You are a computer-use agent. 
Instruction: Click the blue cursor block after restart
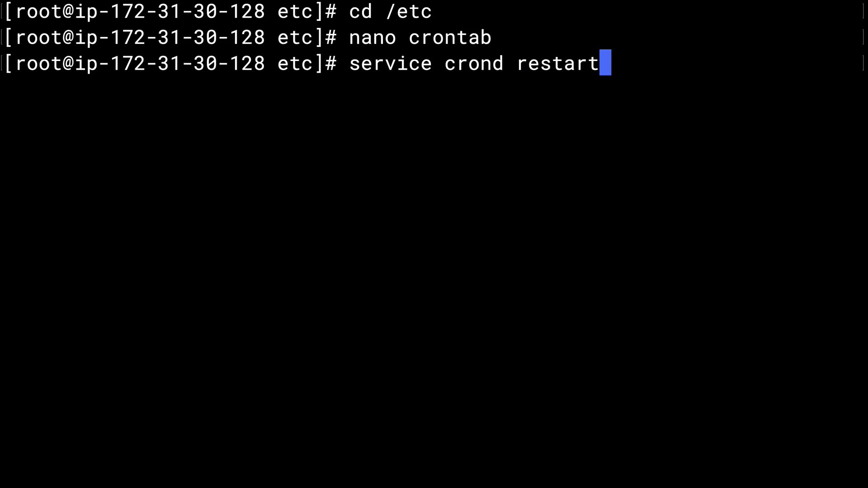[605, 62]
